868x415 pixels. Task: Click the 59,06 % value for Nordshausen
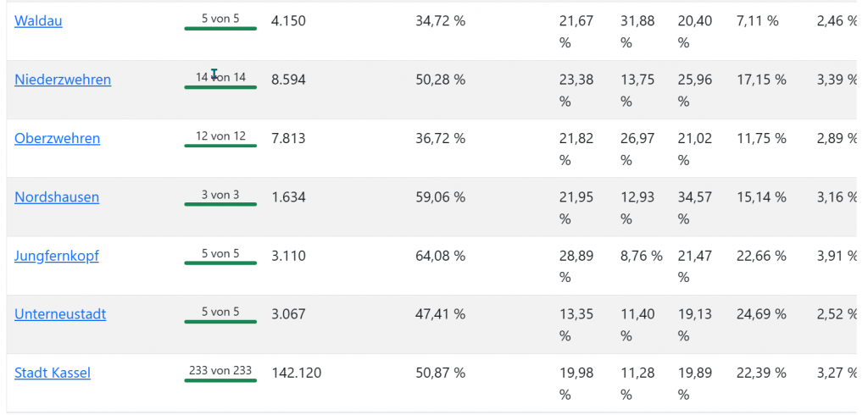coord(440,197)
